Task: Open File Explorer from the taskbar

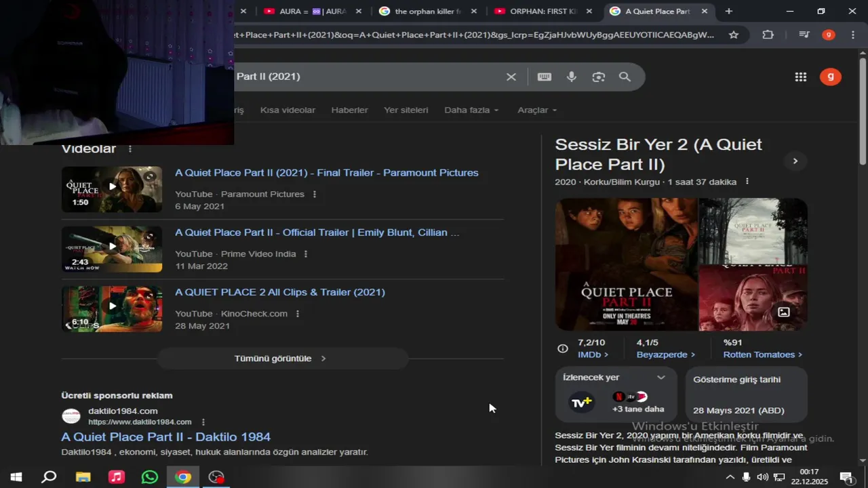Action: (x=83, y=477)
